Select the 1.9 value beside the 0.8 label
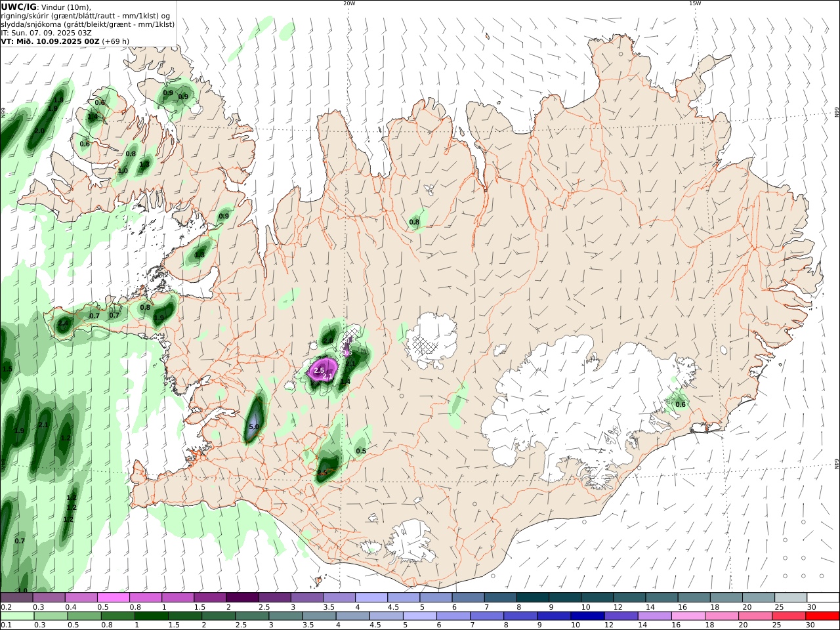Screen dimensions: 840x630 [x=159, y=318]
